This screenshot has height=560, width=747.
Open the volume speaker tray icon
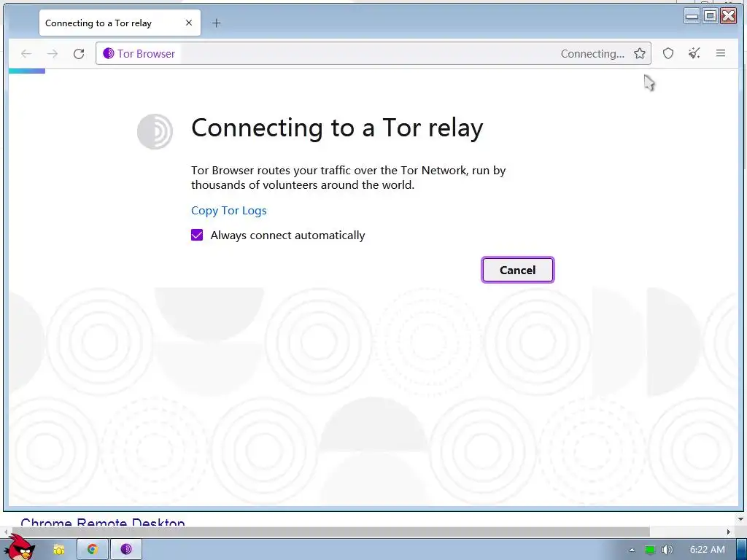coord(667,550)
